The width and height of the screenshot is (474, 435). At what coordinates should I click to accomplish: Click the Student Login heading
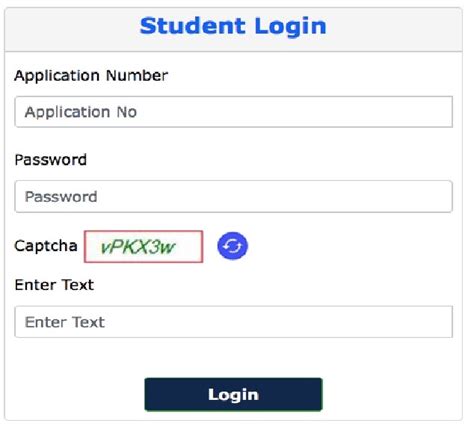coord(233,26)
